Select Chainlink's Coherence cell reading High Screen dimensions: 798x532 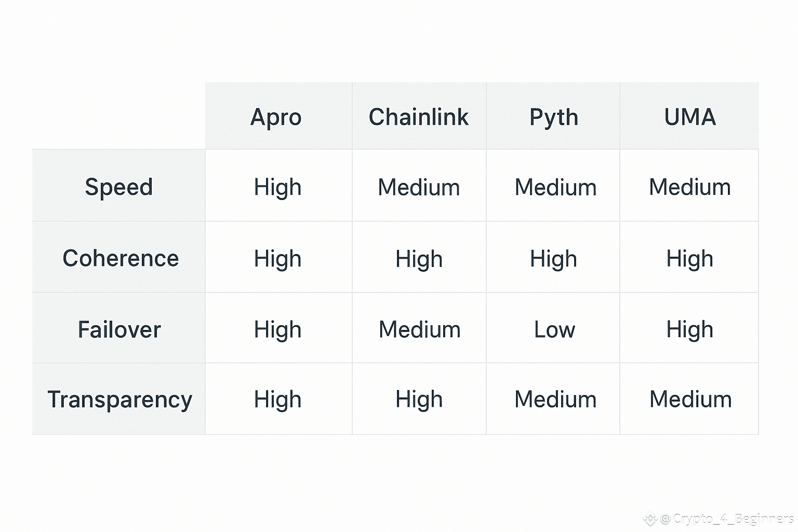419,258
